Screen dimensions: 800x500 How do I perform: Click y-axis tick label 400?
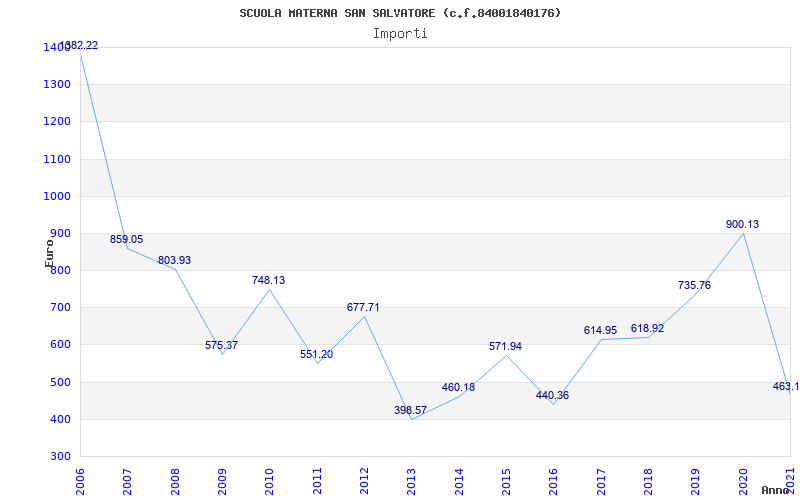pos(60,419)
